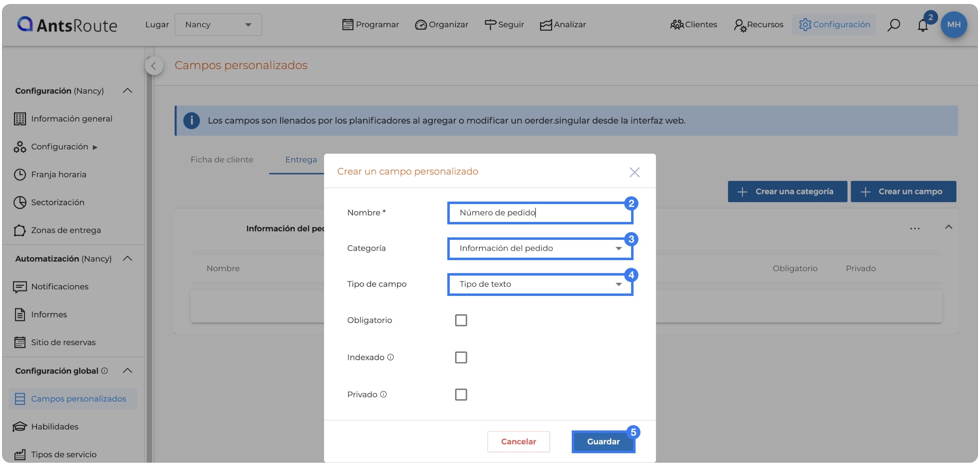Enable the Obligatorio checkbox
The height and width of the screenshot is (465, 980).
click(x=461, y=320)
